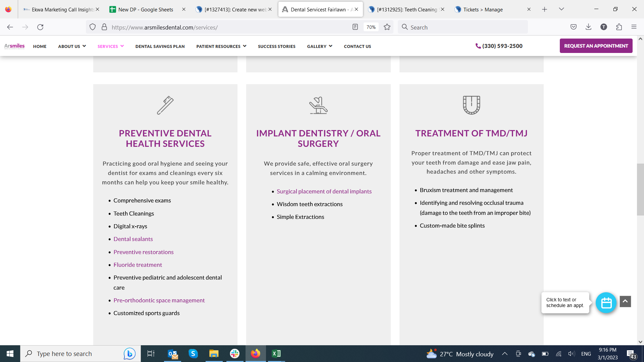The height and width of the screenshot is (362, 644).
Task: Open Skype from the taskbar
Action: [193, 354]
